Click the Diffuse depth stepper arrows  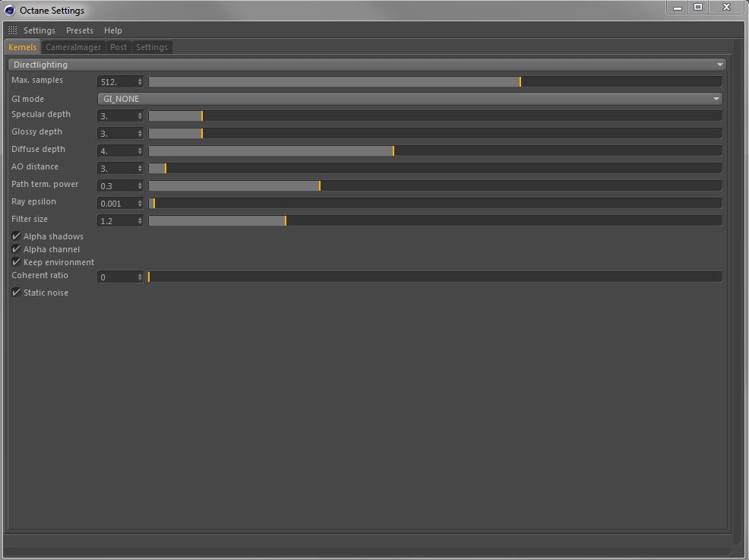pos(140,150)
